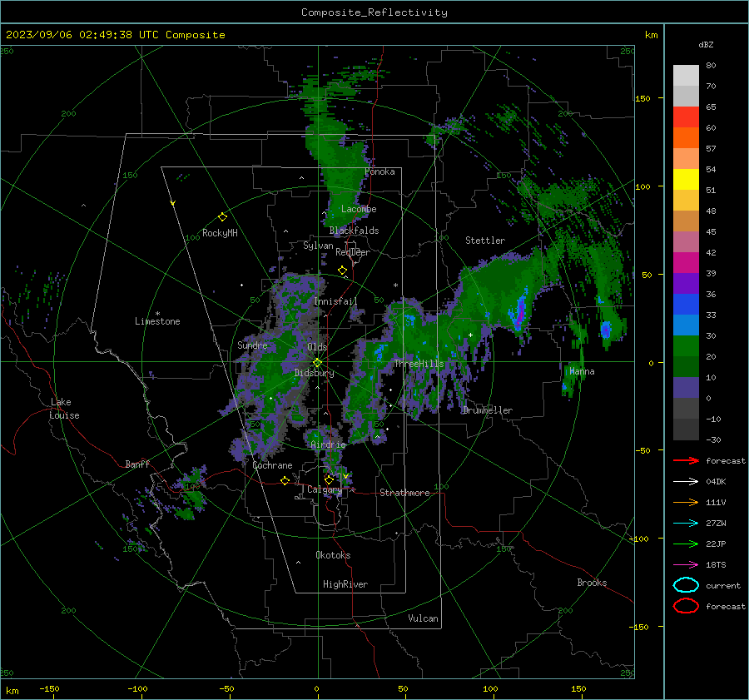749x700 pixels.
Task: Click the yellow diamond marker near RedDeer
Action: (x=343, y=271)
